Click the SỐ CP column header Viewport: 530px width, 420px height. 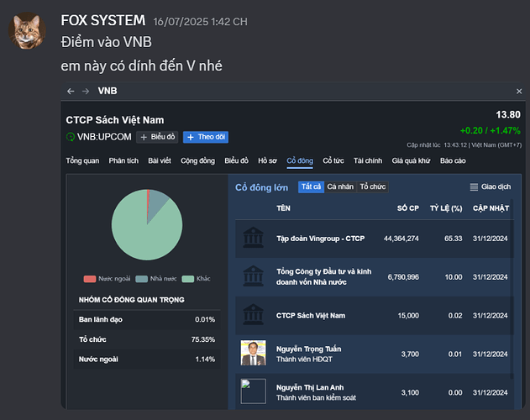pyautogui.click(x=408, y=208)
